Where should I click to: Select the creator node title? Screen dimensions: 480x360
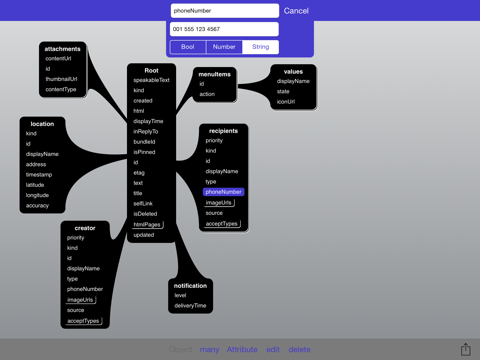point(85,228)
